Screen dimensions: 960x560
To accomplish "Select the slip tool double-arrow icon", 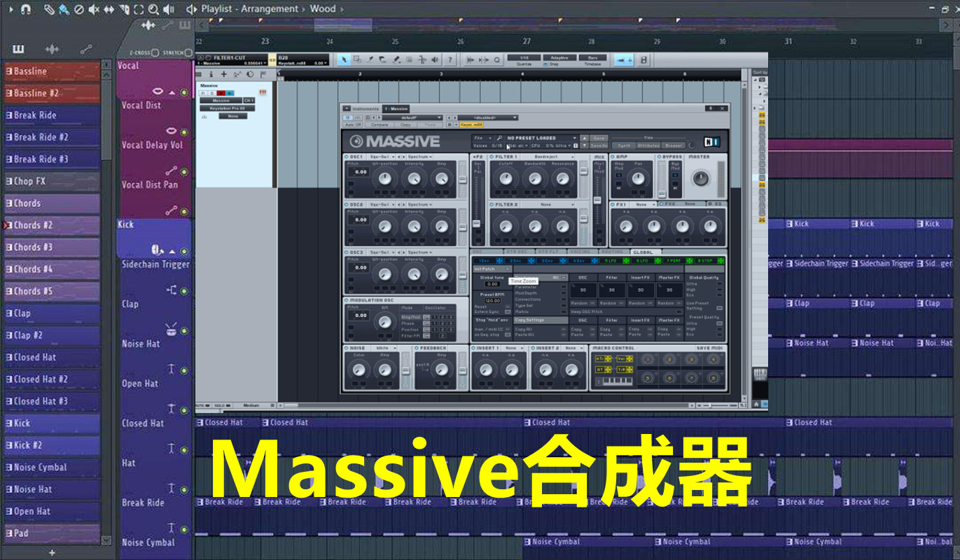I will coord(109,10).
